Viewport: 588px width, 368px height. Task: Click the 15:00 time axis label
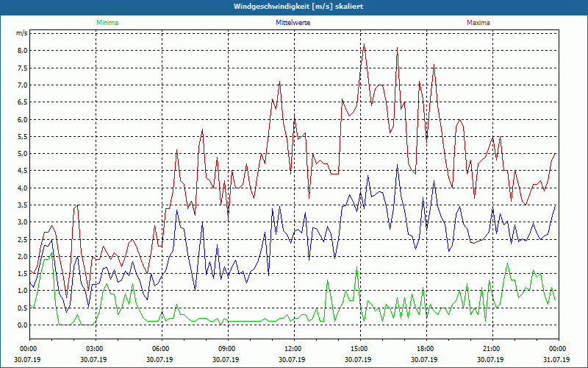pos(360,349)
